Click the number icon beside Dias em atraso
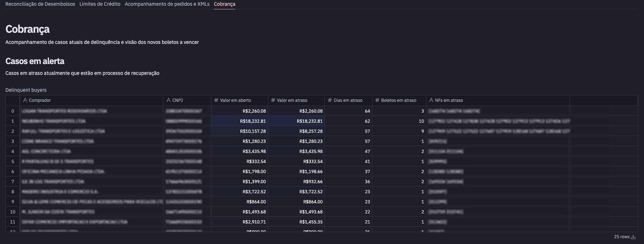 [x=330, y=100]
